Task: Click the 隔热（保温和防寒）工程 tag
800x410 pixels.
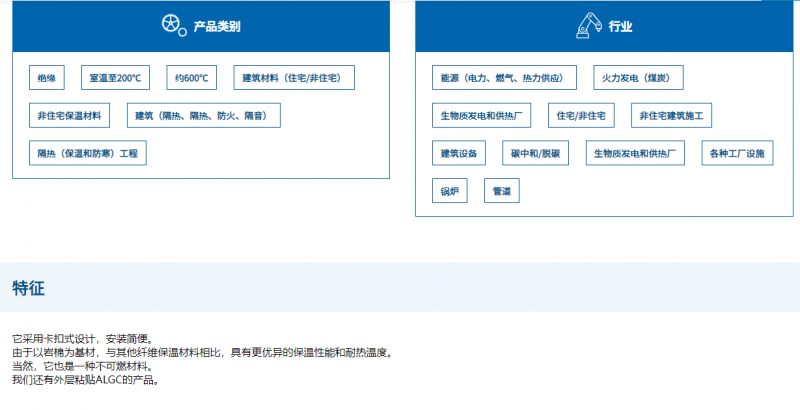Action: 88,154
